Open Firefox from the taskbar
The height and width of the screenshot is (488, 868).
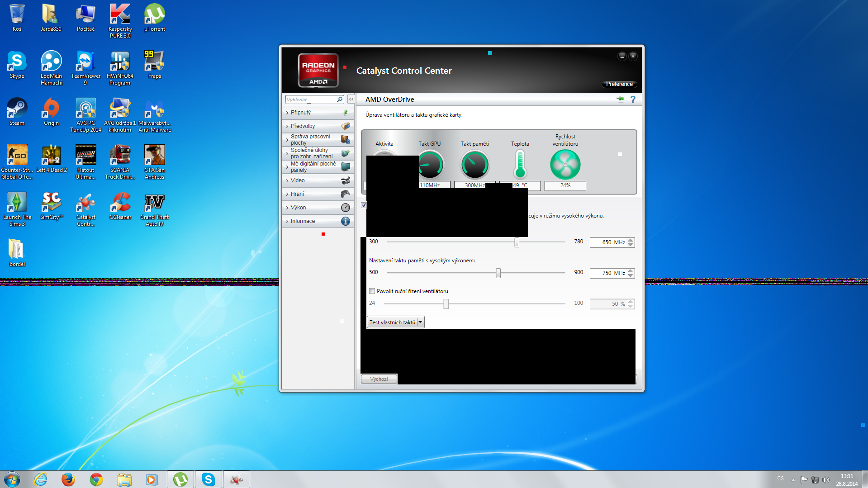pos(68,479)
